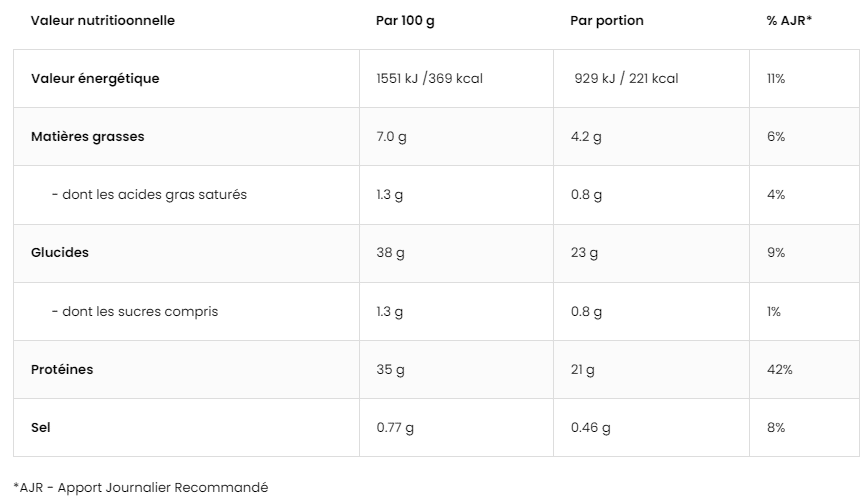This screenshot has width=868, height=498.
Task: Click the '42%' protein AJR value
Action: (x=779, y=370)
